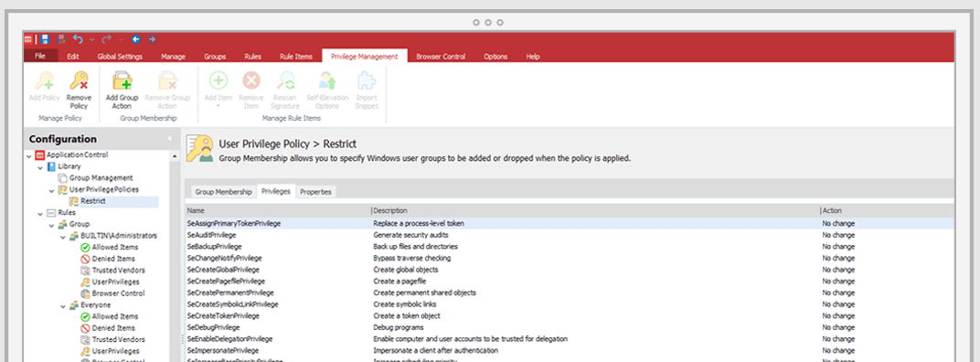Image resolution: width=980 pixels, height=362 pixels.
Task: Open the Global Settings ribbon tab
Action: click(x=120, y=57)
